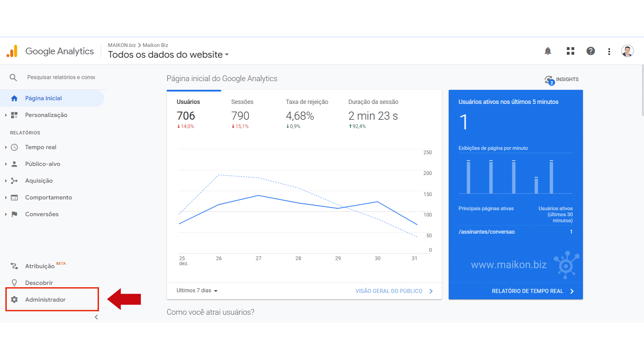Click the Atribuição path icon
The image size is (644, 362).
pyautogui.click(x=14, y=266)
